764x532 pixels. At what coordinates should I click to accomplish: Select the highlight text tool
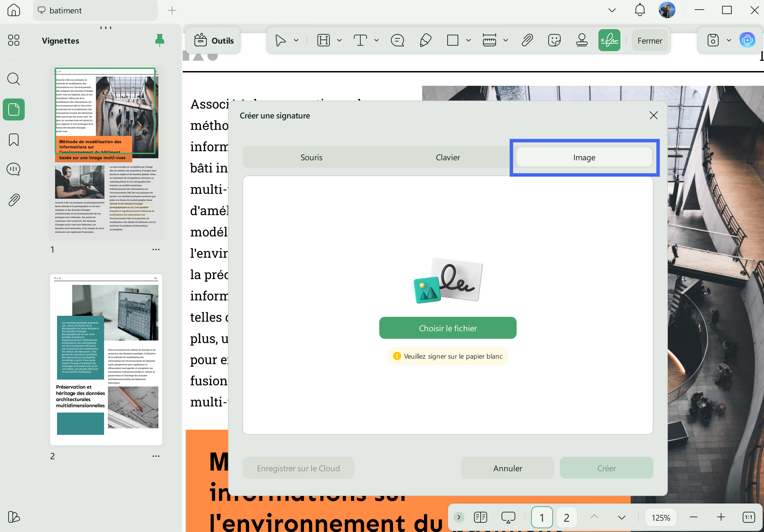point(324,41)
